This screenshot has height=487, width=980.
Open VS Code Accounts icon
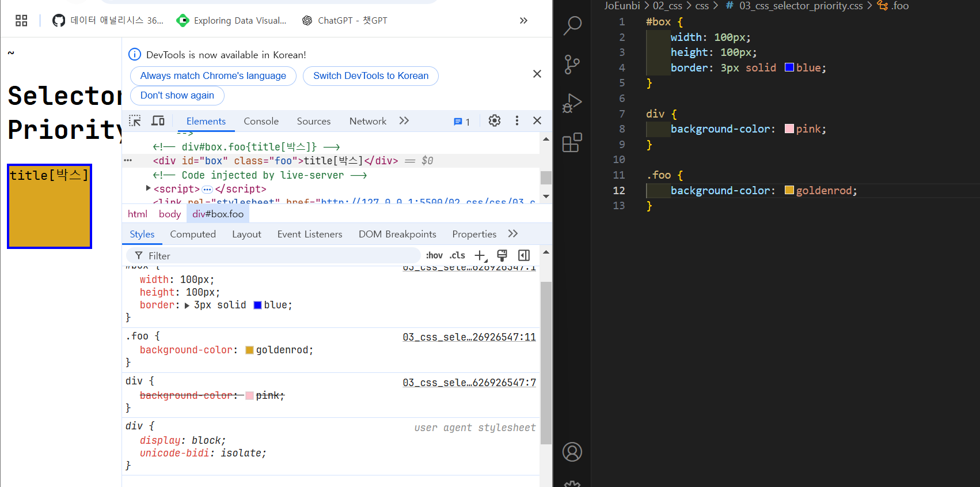(572, 452)
